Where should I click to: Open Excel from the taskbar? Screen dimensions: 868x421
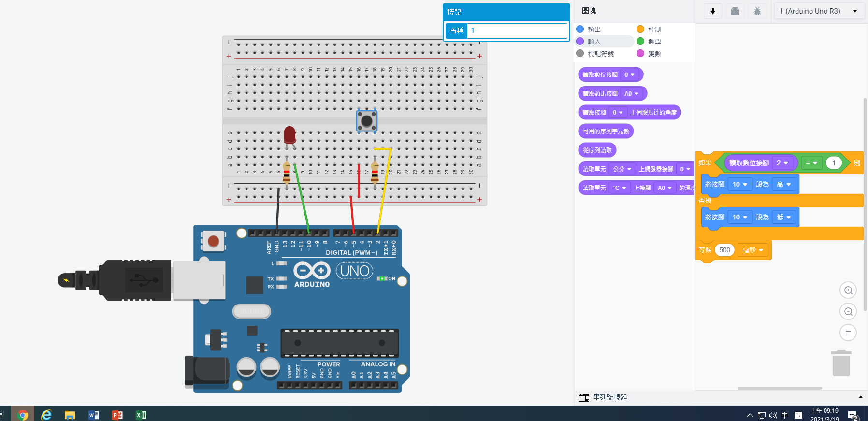(x=141, y=415)
